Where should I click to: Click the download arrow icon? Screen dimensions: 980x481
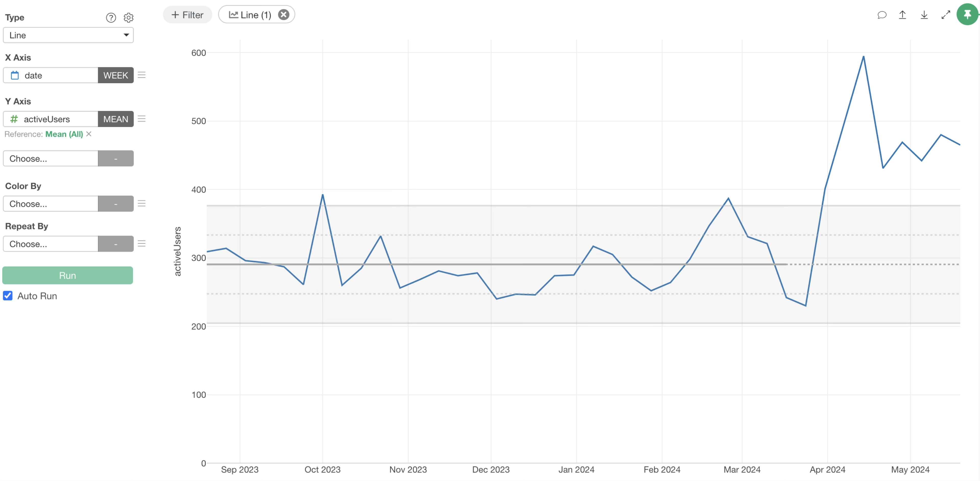click(924, 15)
